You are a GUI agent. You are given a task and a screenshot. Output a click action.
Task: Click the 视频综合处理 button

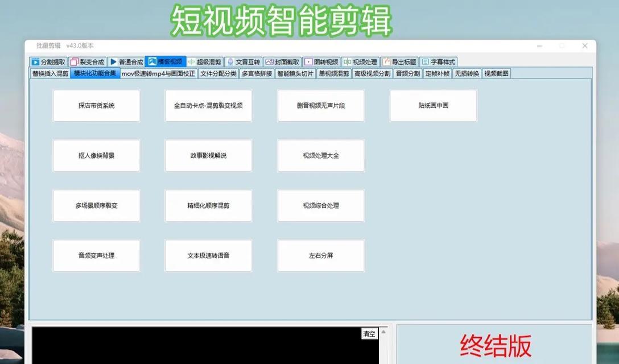pos(321,206)
